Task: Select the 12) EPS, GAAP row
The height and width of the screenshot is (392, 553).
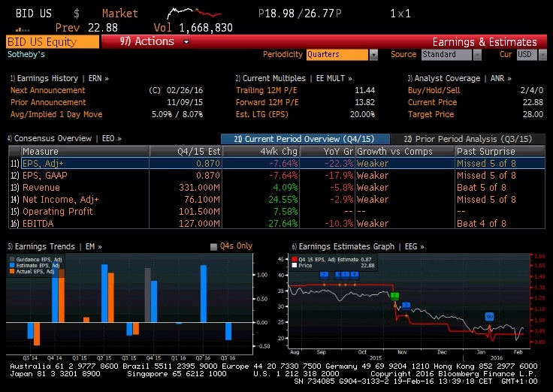Action: 276,175
